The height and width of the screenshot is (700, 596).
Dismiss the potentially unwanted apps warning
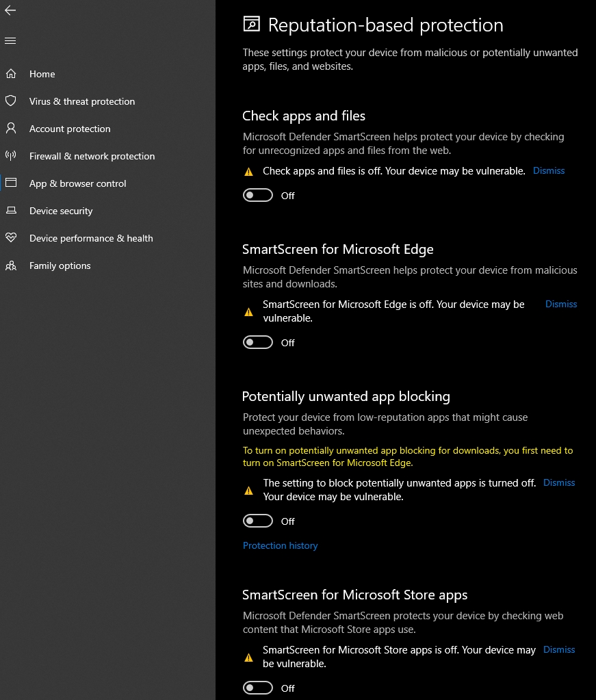(559, 482)
